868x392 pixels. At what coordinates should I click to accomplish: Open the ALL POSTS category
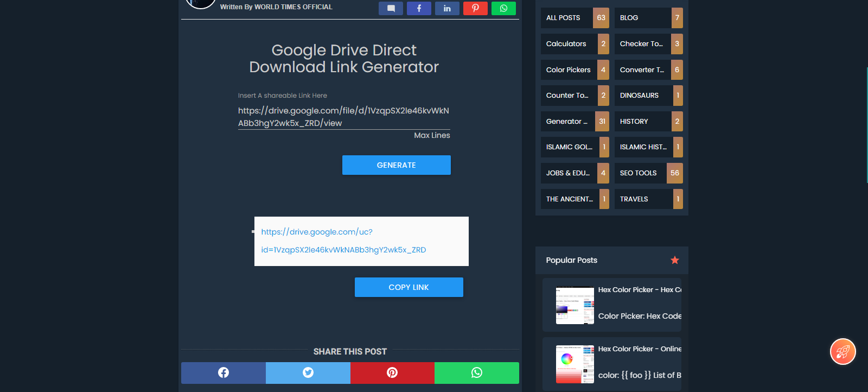pyautogui.click(x=575, y=18)
